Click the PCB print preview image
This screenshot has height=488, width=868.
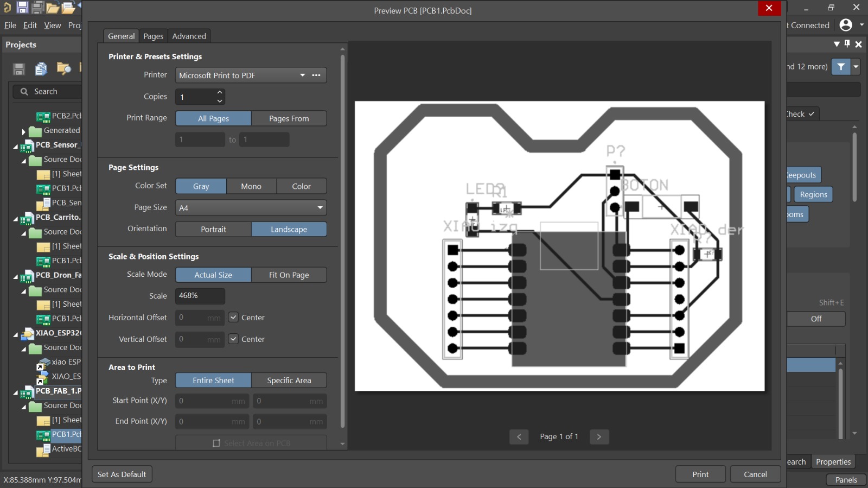[x=560, y=246]
